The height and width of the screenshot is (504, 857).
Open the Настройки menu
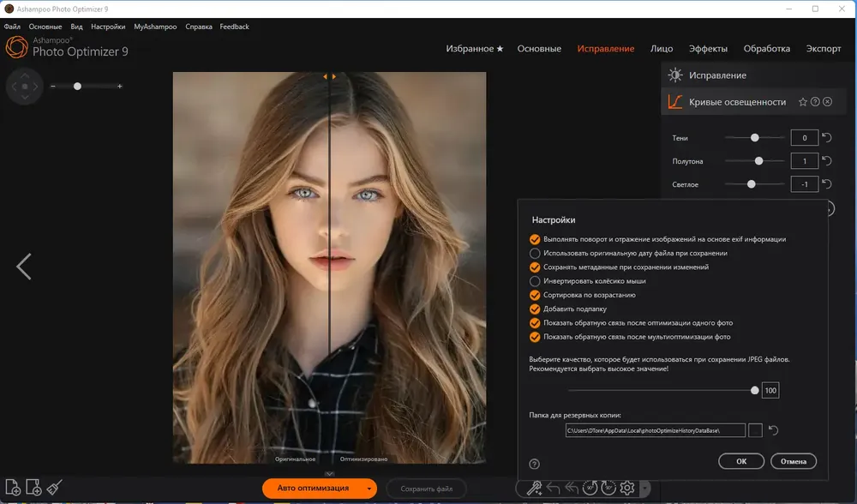point(108,27)
